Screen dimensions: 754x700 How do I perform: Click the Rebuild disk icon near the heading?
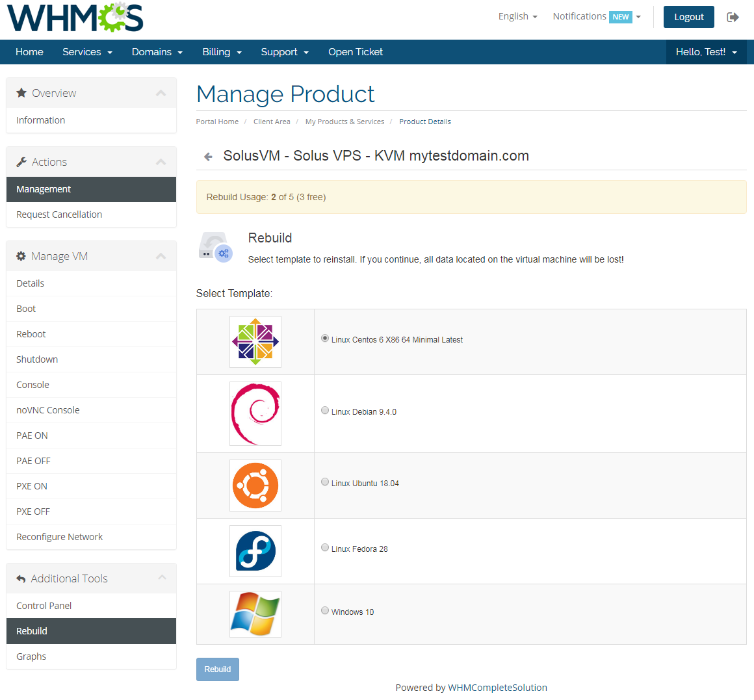tap(214, 248)
